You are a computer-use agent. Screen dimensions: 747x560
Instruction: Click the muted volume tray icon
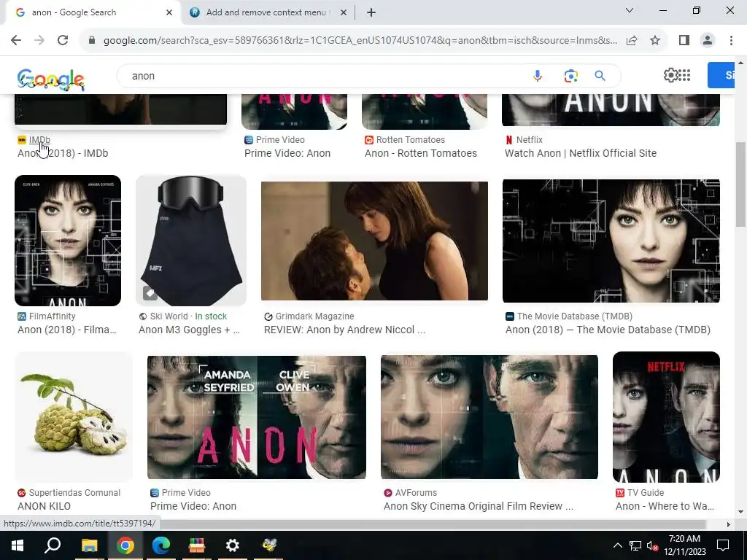(x=653, y=545)
